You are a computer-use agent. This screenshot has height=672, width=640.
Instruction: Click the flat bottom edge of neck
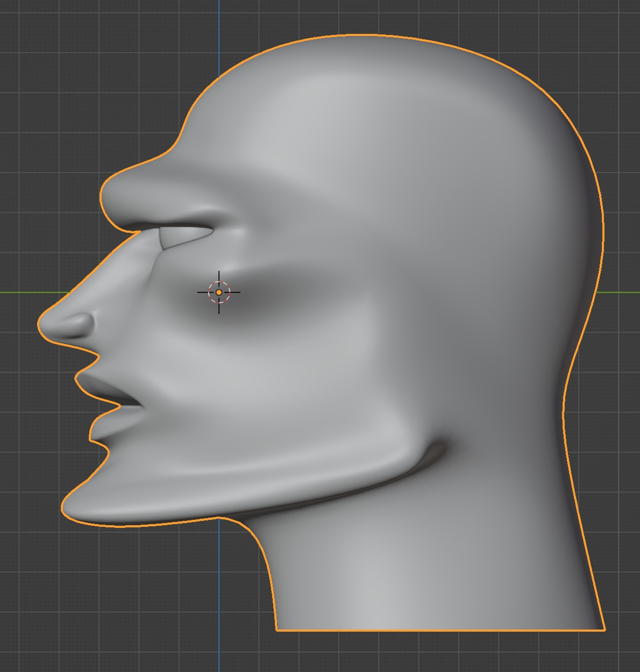[440, 630]
